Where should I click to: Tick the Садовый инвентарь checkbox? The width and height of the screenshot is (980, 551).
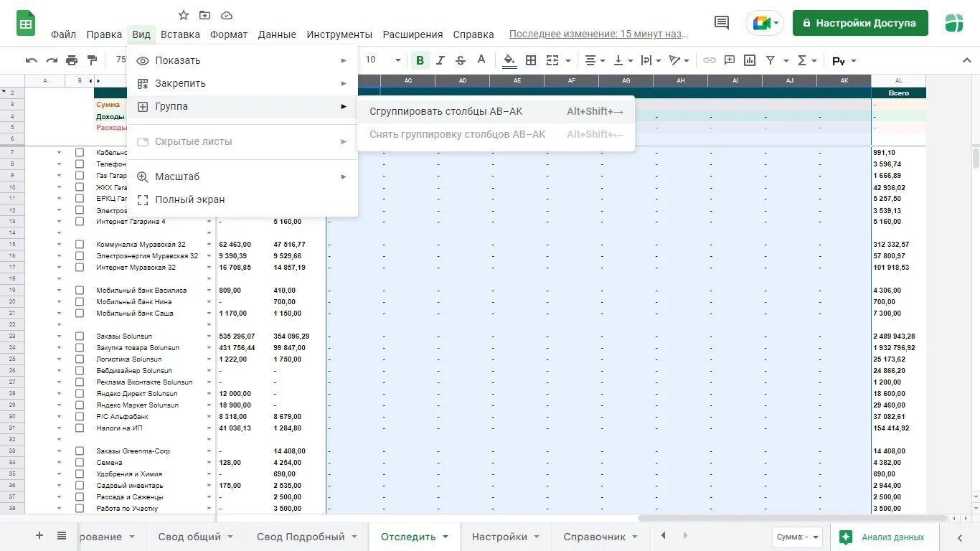coord(80,486)
